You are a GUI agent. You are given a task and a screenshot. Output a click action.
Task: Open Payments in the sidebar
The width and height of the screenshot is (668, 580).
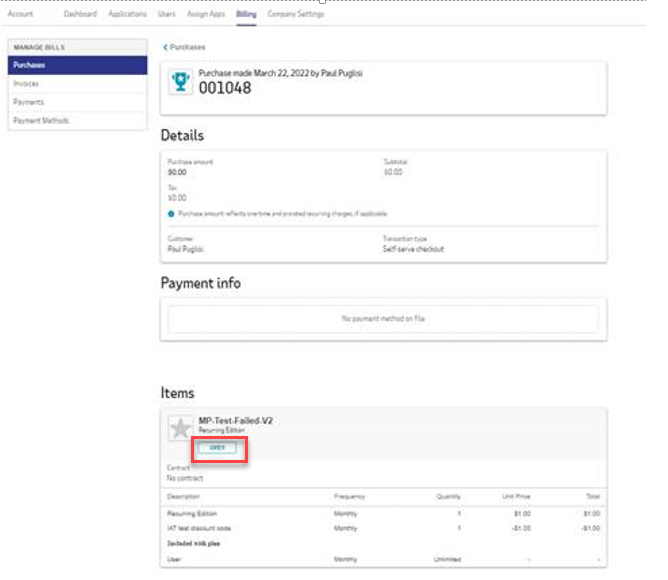(x=28, y=102)
